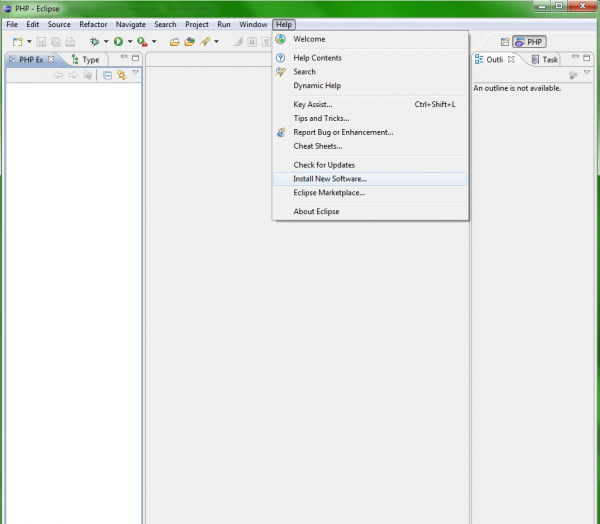
Task: Open the Run menu
Action: coord(224,24)
